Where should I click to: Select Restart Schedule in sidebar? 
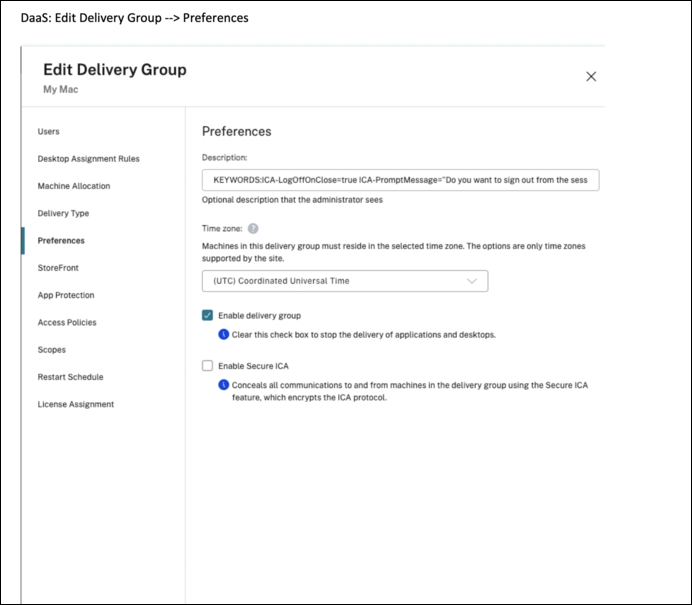coord(70,377)
